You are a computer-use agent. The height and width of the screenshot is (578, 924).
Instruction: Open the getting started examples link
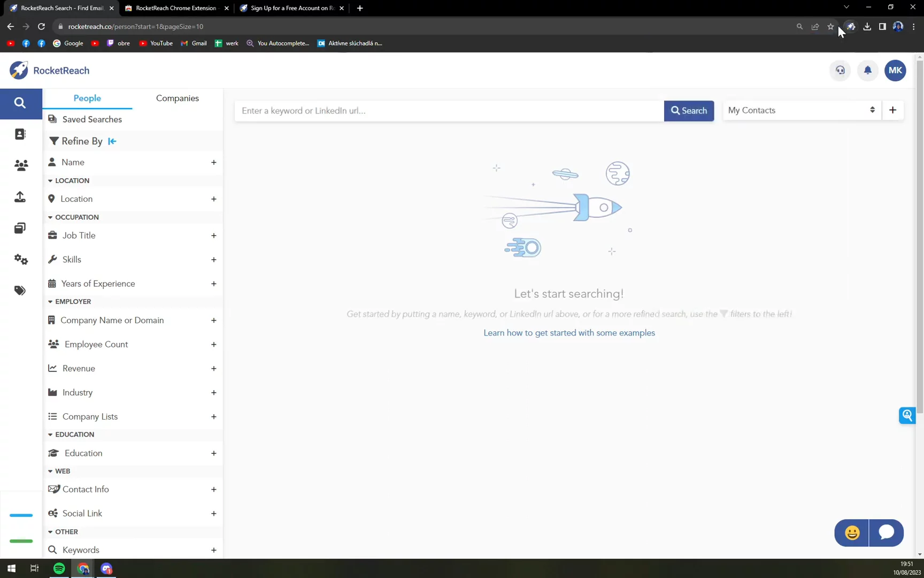click(x=569, y=333)
